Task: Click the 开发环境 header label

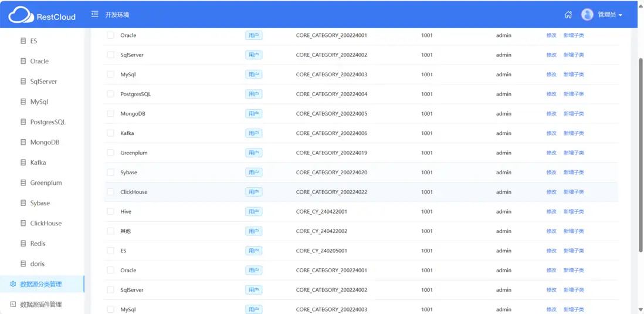Action: (x=117, y=15)
